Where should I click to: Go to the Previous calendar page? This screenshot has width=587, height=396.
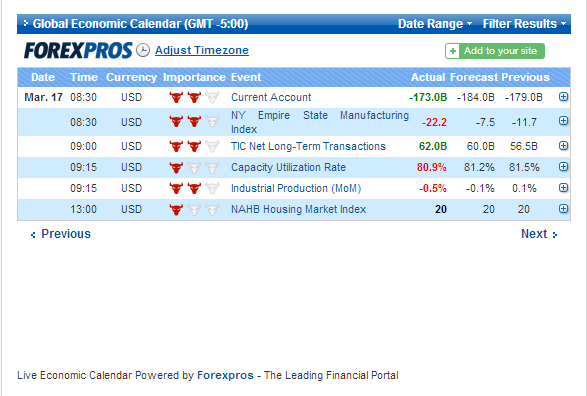[60, 234]
